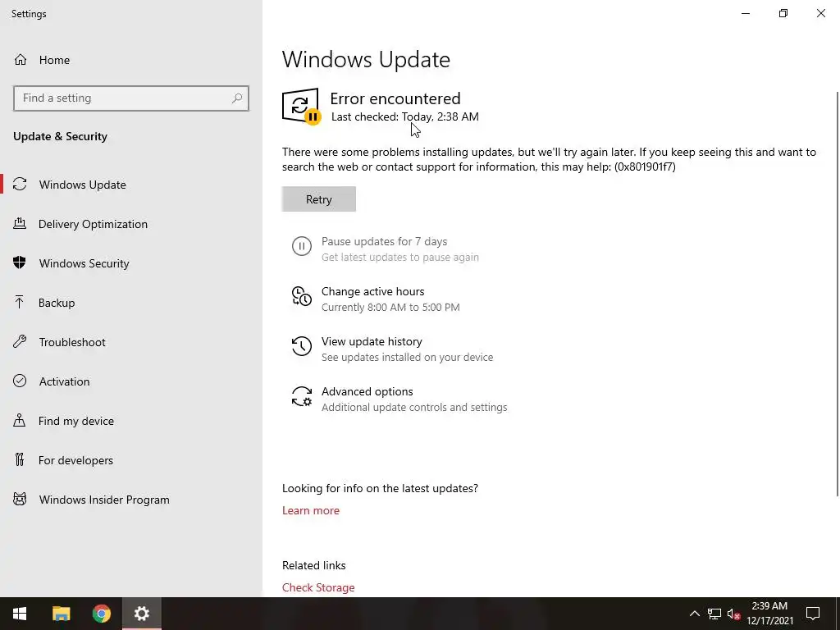Viewport: 840px width, 630px height.
Task: Click the Related links heading
Action: [x=314, y=566]
